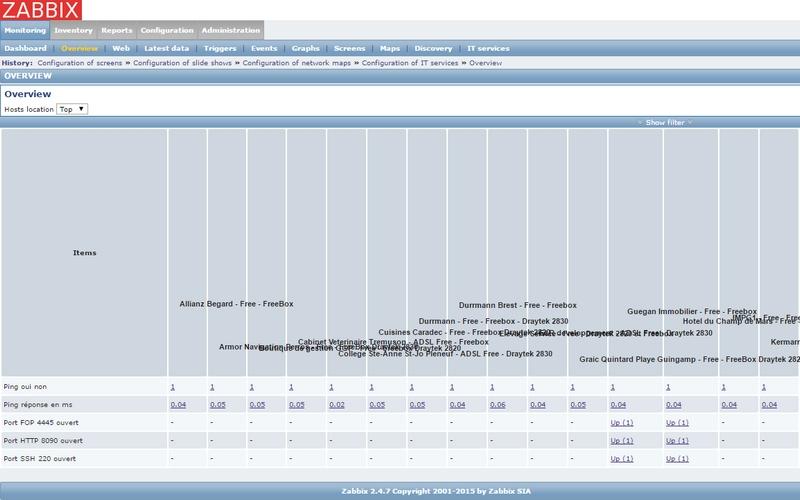Go to the Configuration tab
The width and height of the screenshot is (800, 500).
(x=167, y=30)
